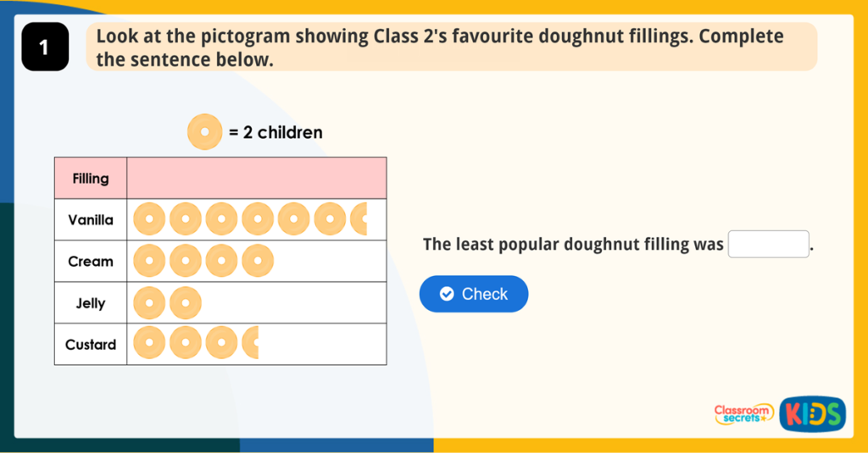Click the half doughnut in the Vanilla row
The width and height of the screenshot is (868, 453).
[359, 220]
